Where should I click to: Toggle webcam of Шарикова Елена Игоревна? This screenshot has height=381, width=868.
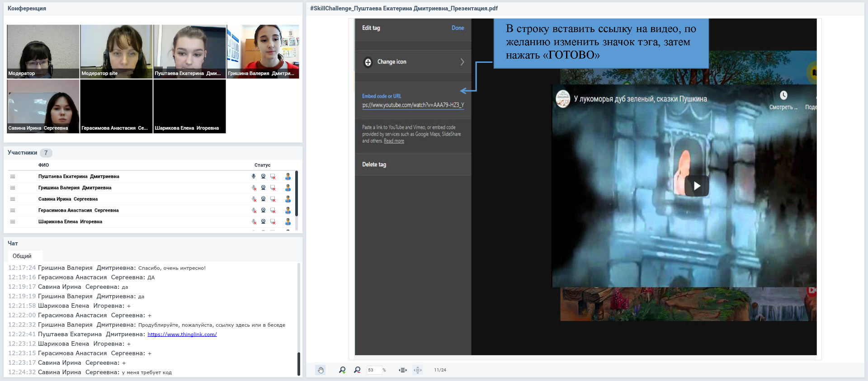click(x=263, y=221)
